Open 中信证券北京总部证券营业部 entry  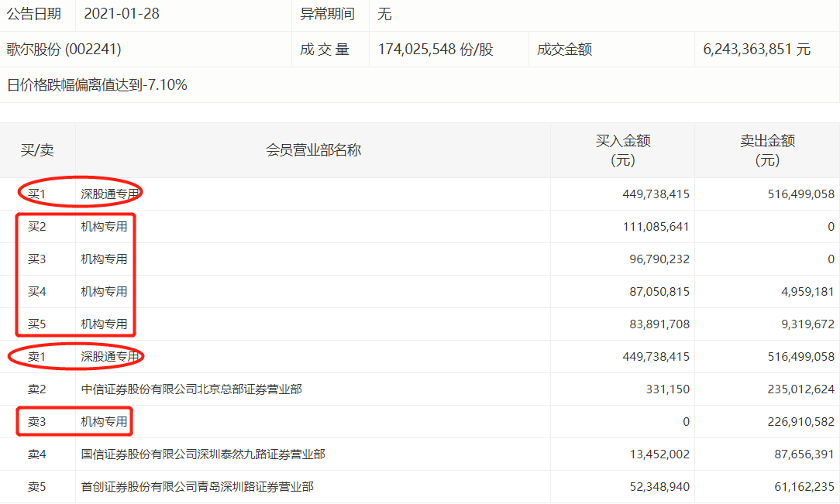(x=191, y=389)
